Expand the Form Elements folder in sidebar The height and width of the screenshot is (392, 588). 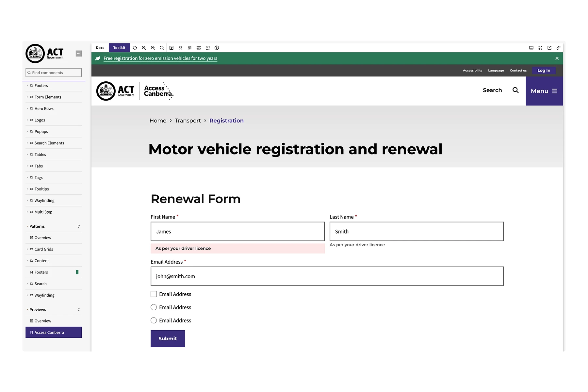[48, 97]
